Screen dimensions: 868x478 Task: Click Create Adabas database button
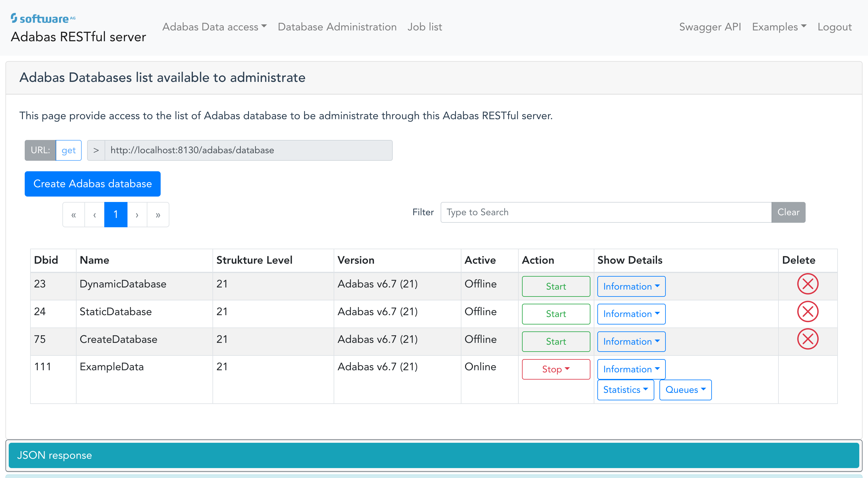click(92, 184)
